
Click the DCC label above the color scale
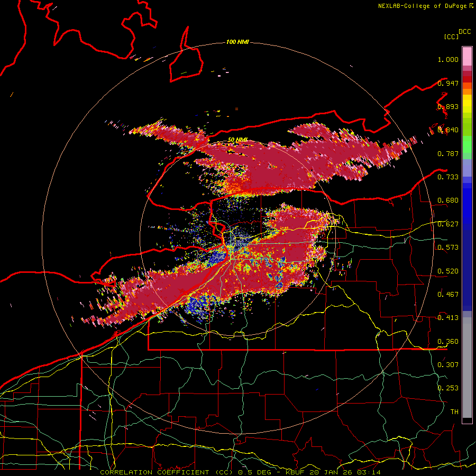click(x=464, y=32)
